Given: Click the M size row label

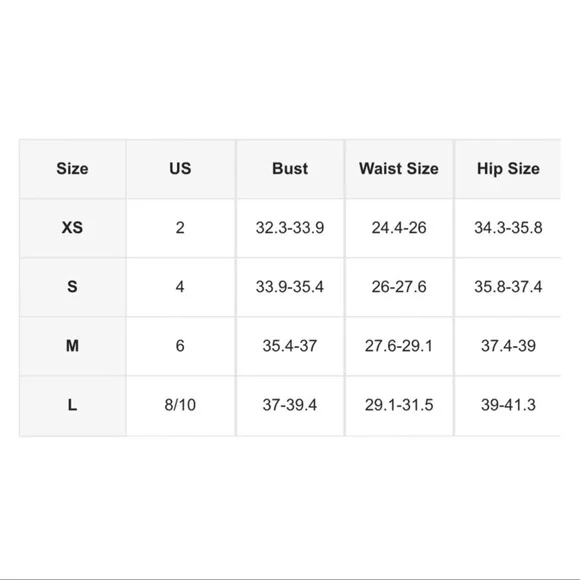Looking at the screenshot, I should 72,346.
